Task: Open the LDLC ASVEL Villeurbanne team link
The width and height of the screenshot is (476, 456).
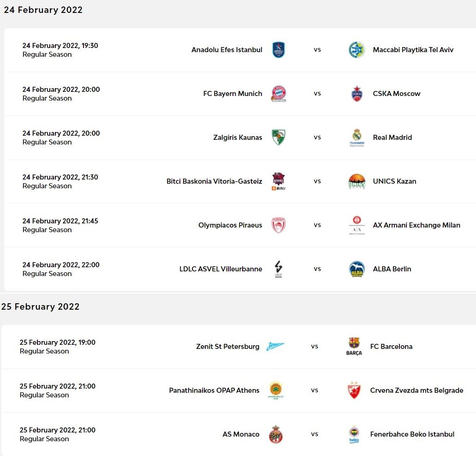Action: [x=220, y=269]
